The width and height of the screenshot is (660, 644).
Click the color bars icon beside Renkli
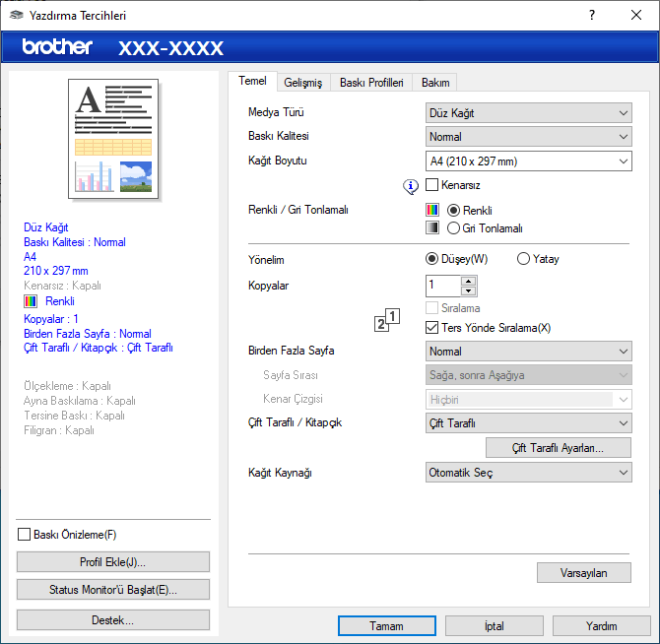[432, 210]
